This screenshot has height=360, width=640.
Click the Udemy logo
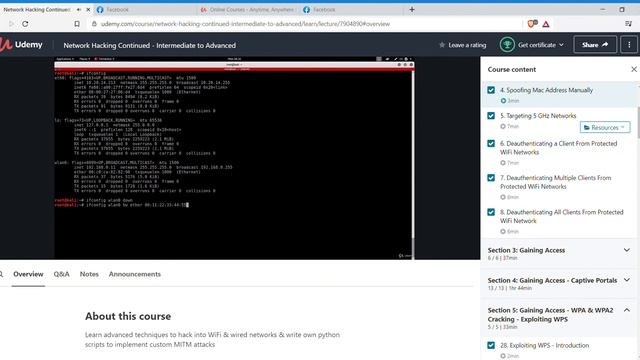[x=21, y=44]
